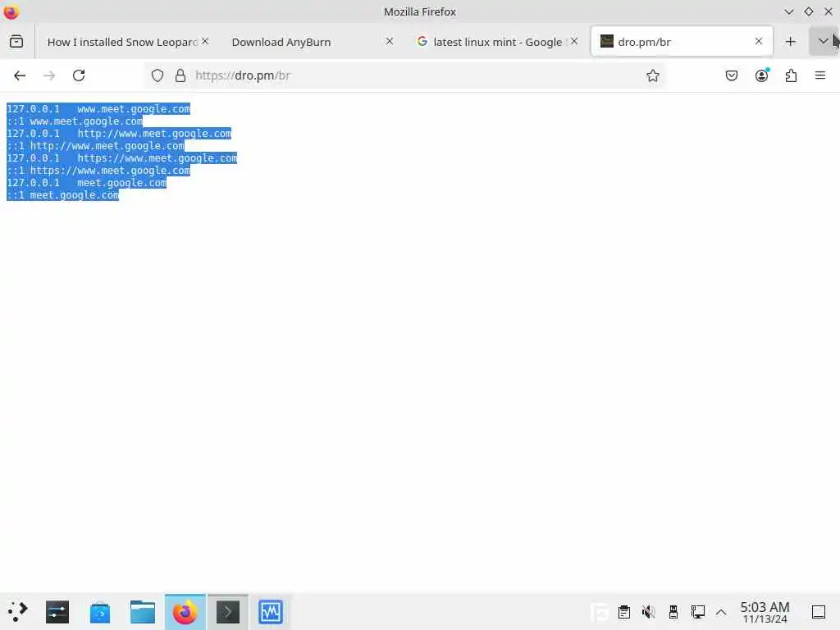Open Dolphin file manager from taskbar
Viewport: 840px width, 630px height.
143,612
